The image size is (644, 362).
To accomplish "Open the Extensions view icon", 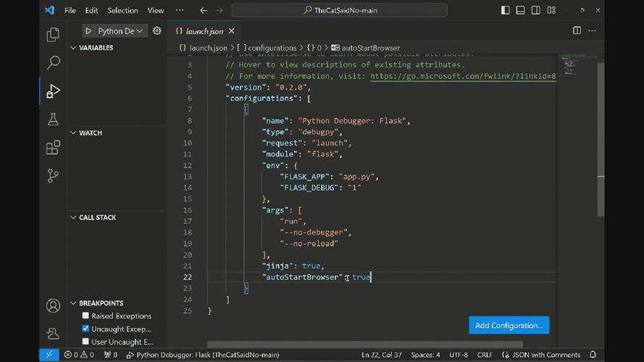I will (53, 148).
